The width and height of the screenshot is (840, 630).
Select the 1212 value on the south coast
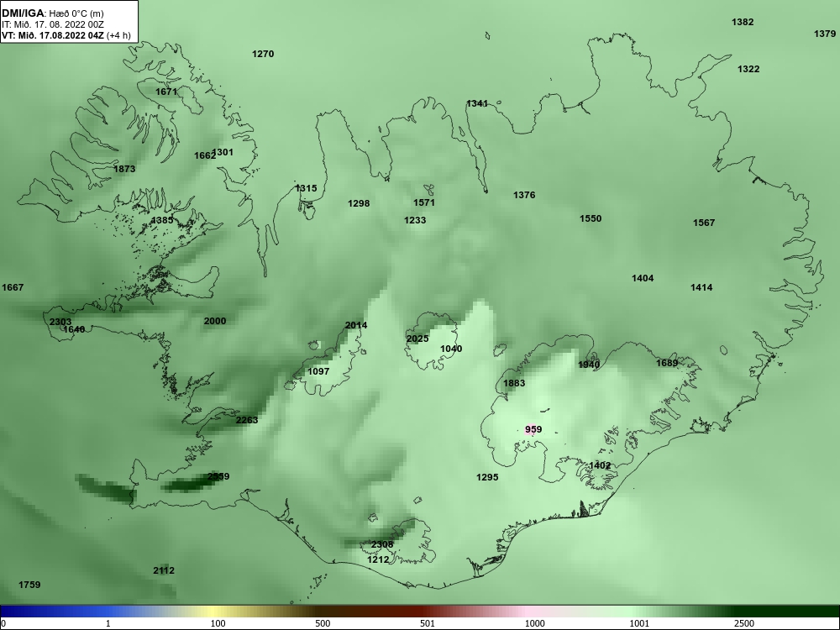tap(378, 559)
